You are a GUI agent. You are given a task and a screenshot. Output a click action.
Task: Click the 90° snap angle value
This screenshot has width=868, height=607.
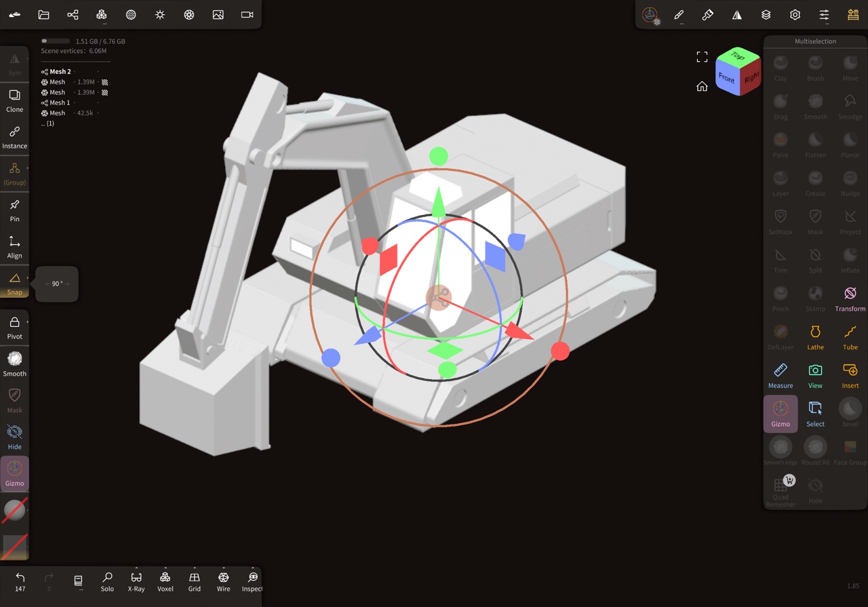point(57,283)
